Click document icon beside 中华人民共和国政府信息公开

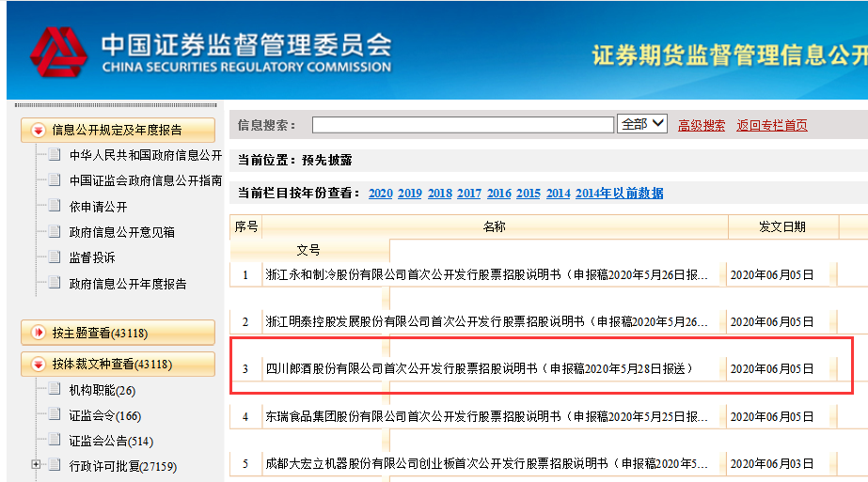(55, 154)
